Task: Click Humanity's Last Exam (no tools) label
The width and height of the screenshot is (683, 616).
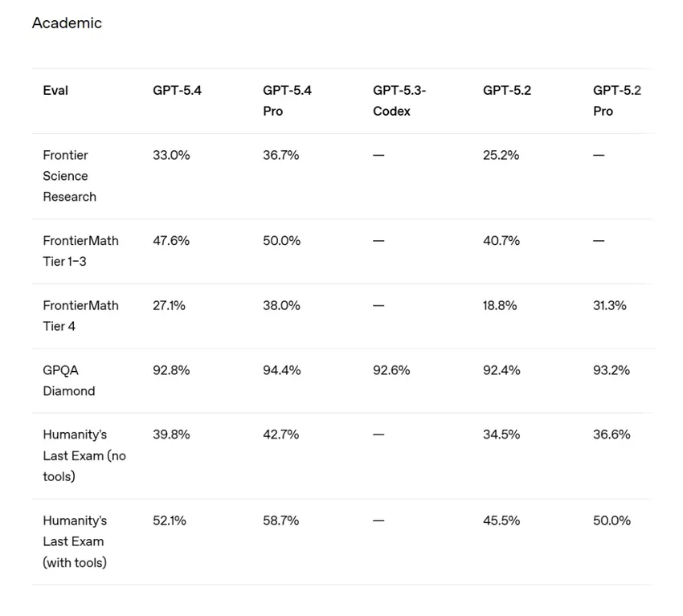Action: point(84,455)
